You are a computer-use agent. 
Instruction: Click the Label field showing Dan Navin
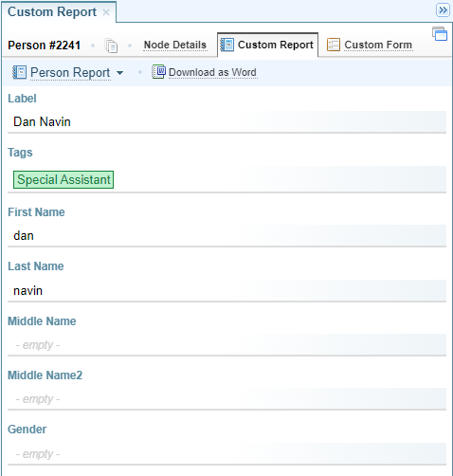tap(226, 121)
